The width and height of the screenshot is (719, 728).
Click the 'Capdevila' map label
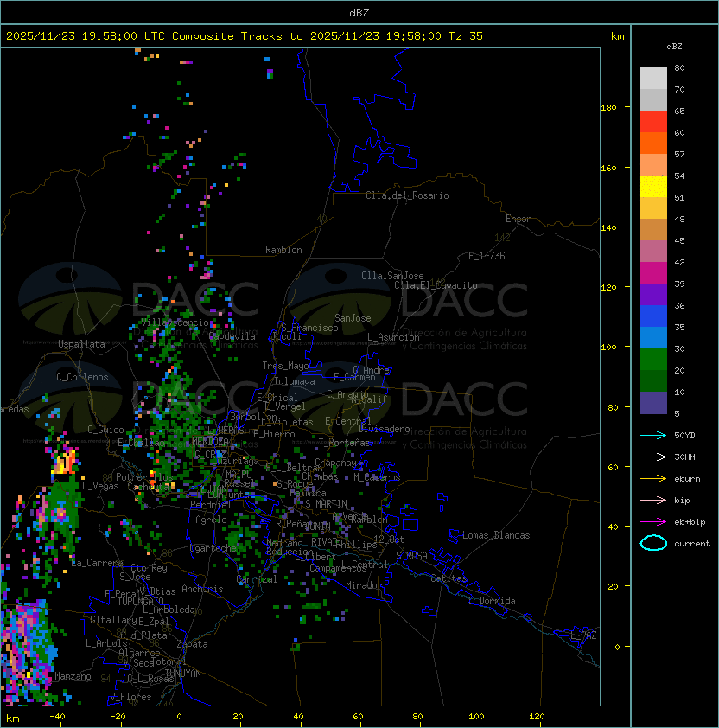[232, 336]
